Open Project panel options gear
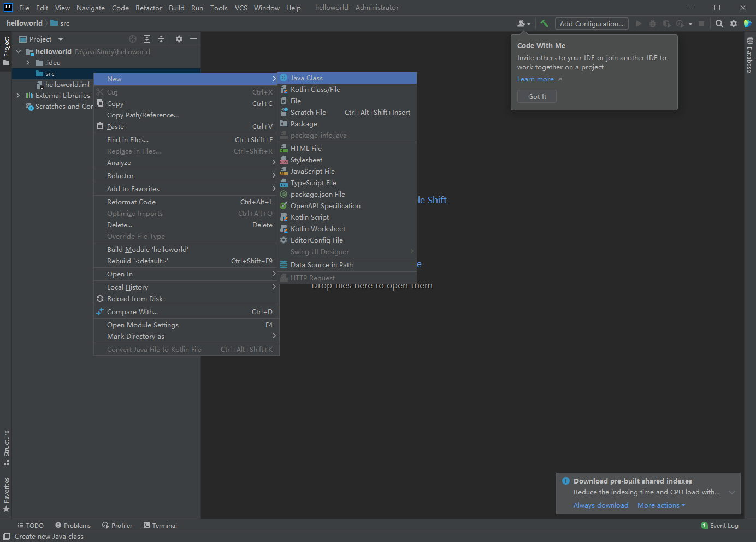 point(179,39)
